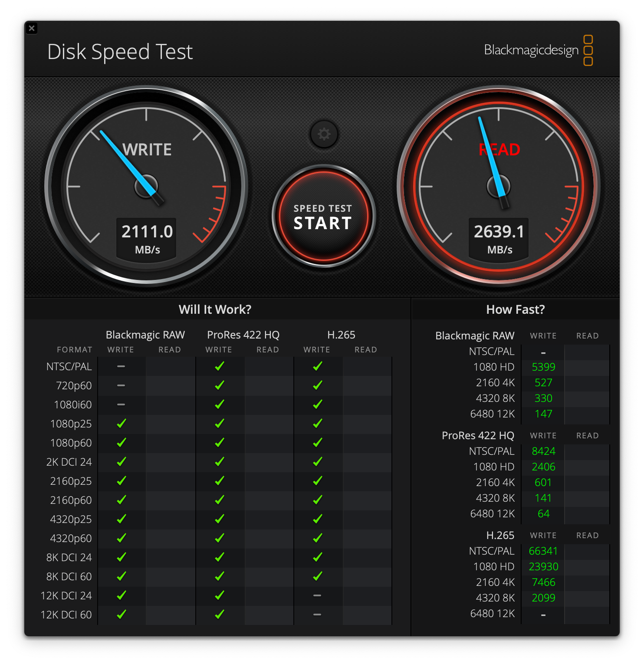Screen dimensions: 644x664
Task: Select the ProRes 422 HQ write checkmark for NTSC/PAL
Action: 219,366
